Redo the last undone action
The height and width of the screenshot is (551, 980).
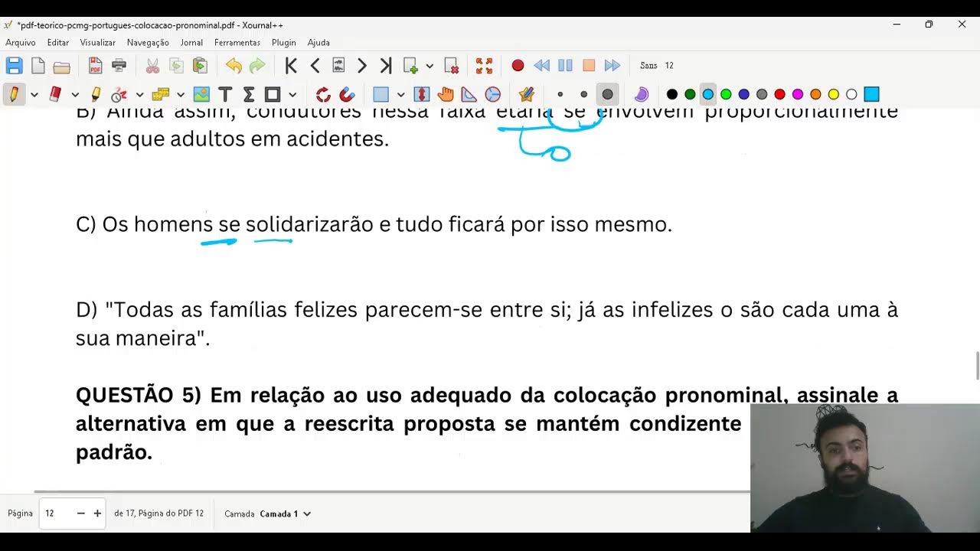click(x=257, y=66)
